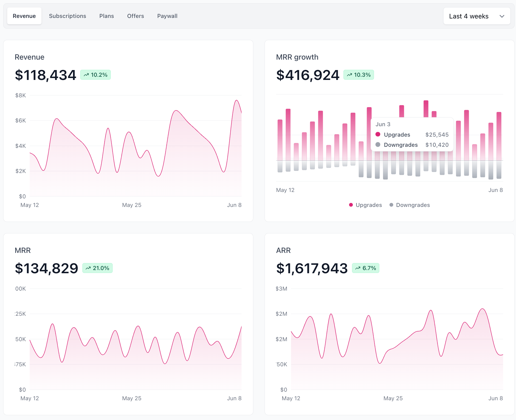Toggle the Upgrades legend series
Screen dimensions: 516x420
365,205
